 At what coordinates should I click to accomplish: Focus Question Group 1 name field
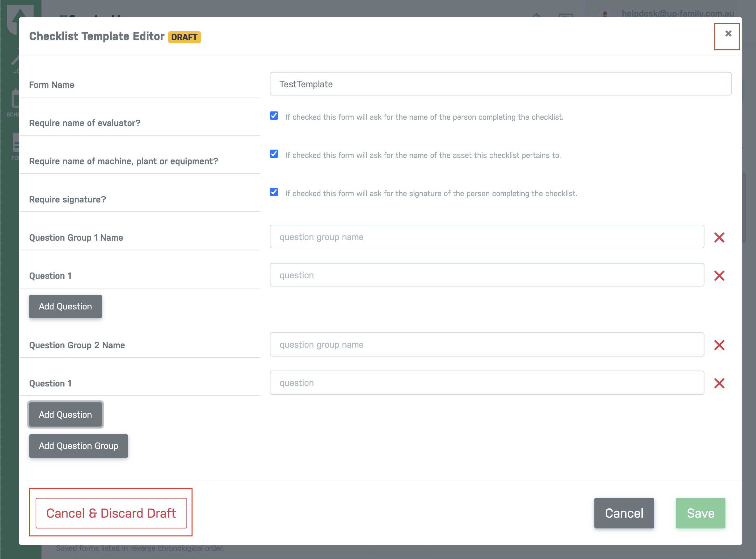click(x=487, y=237)
